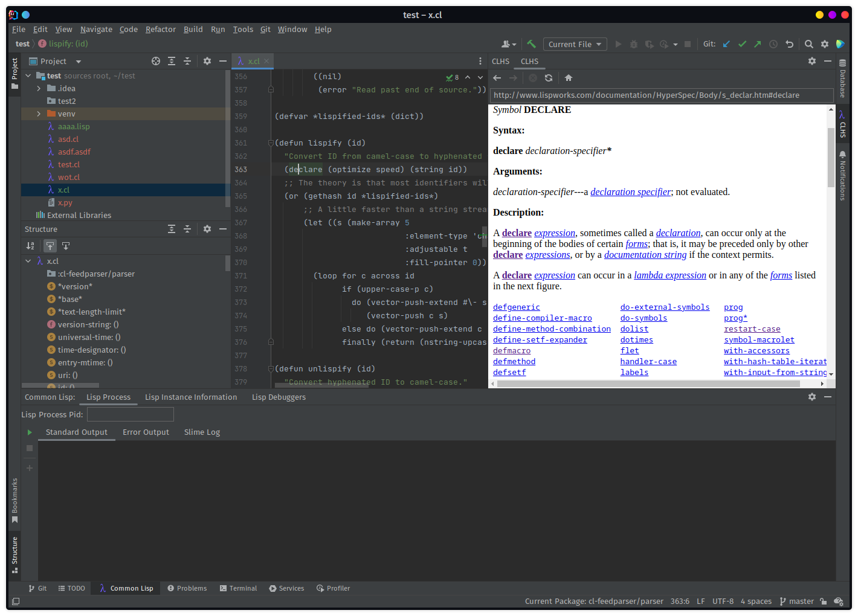
Task: Click the Git commit checkmark icon
Action: click(x=742, y=44)
